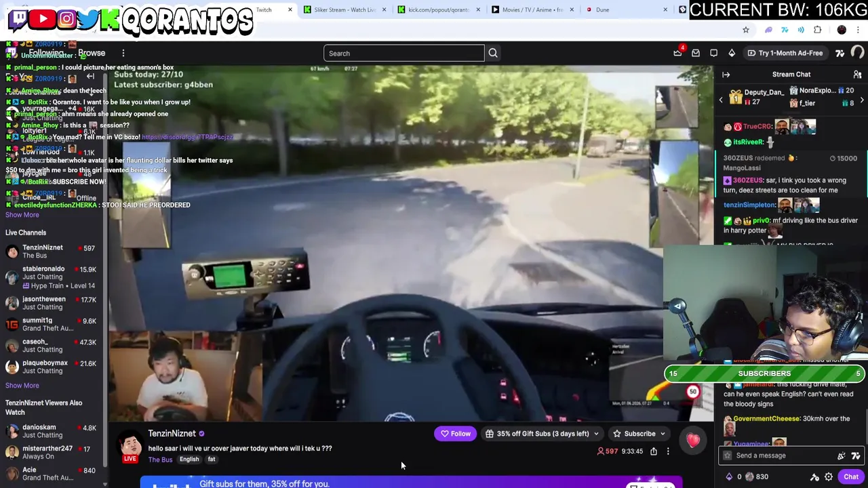The width and height of the screenshot is (868, 488).
Task: Open chat settings gear icon
Action: point(829,476)
